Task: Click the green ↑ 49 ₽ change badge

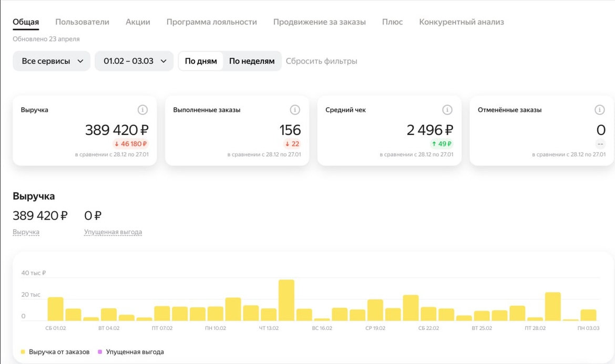Action: point(442,144)
